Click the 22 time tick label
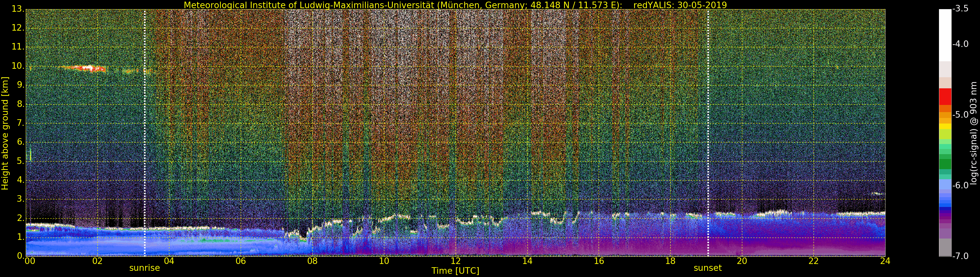This screenshot has height=277, width=980. (813, 261)
